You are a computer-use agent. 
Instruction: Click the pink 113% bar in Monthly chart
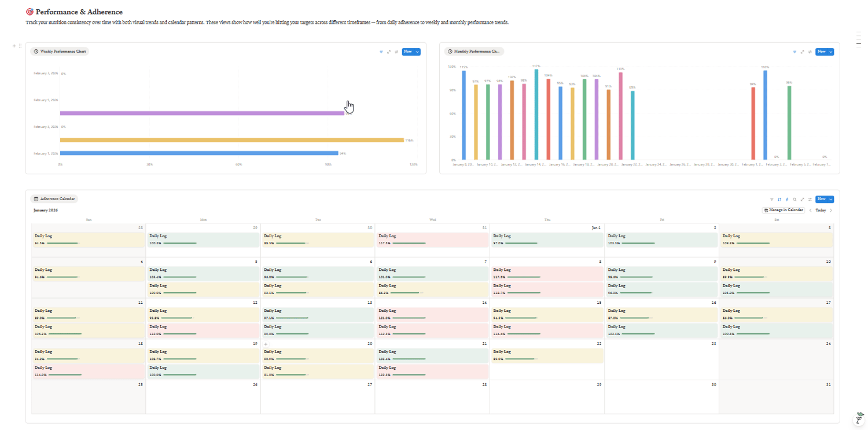(620, 116)
